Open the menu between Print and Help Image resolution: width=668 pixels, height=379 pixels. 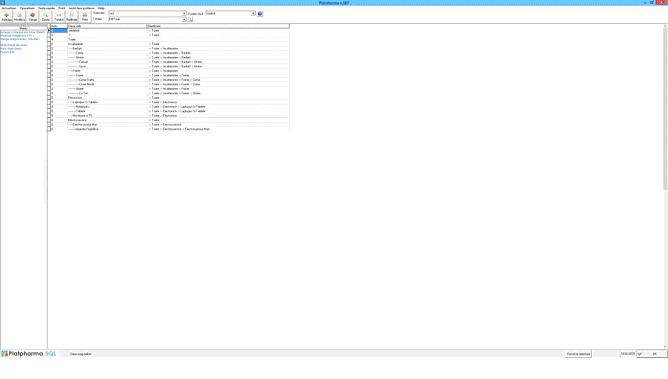81,8
